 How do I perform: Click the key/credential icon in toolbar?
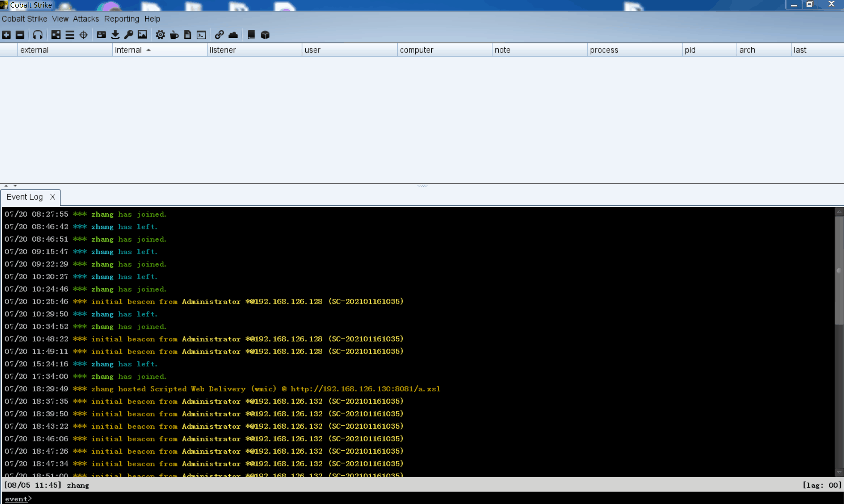[129, 34]
